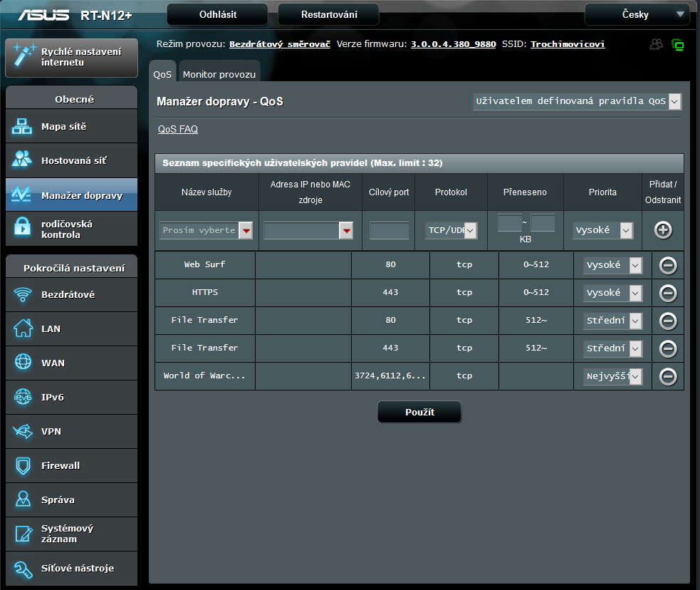The height and width of the screenshot is (590, 700).
Task: Click the plus icon to add a rule
Action: pos(663,229)
